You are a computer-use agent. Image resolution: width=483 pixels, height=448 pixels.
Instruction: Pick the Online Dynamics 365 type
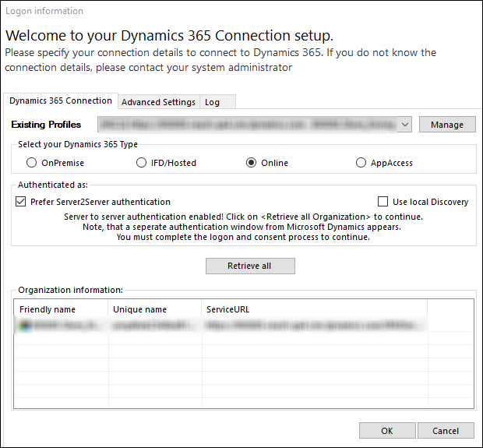click(251, 163)
